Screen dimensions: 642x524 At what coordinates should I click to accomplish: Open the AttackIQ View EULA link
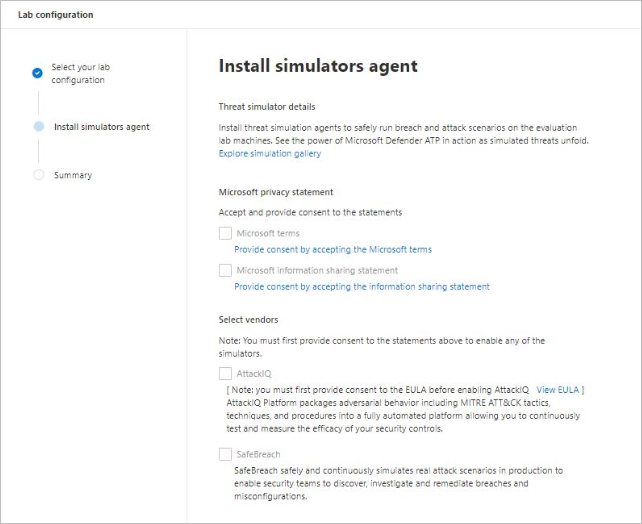click(558, 389)
